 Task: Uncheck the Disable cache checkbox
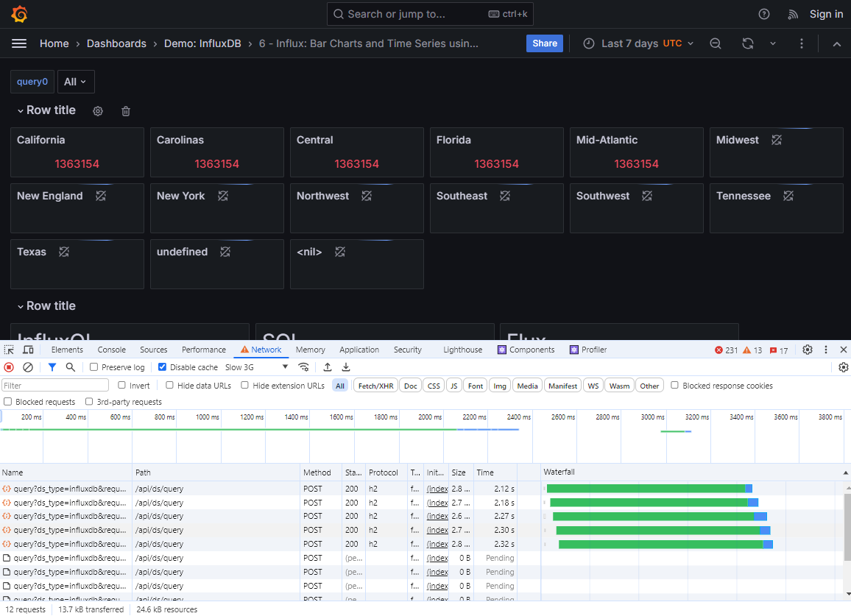[x=163, y=367]
